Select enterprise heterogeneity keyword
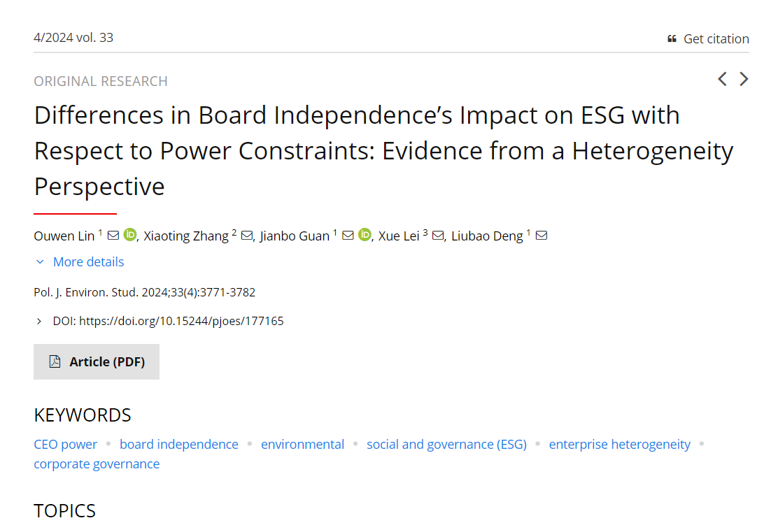Screen dimensions: 764x532 coord(620,445)
